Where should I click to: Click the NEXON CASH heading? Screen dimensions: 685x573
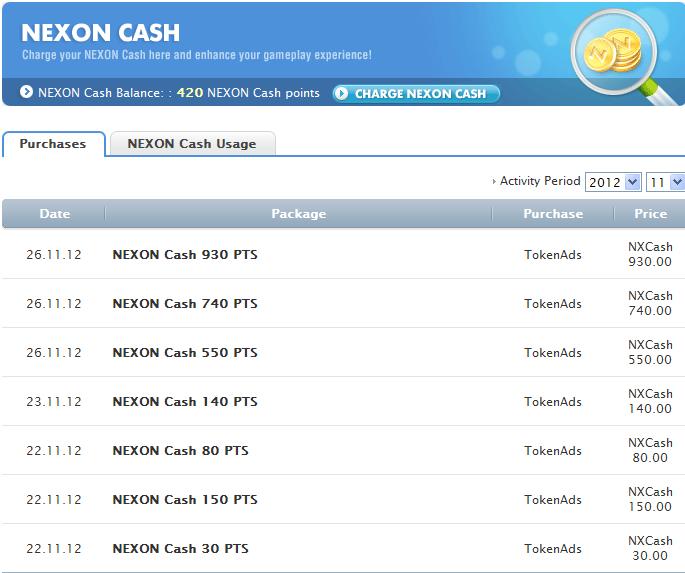100,33
